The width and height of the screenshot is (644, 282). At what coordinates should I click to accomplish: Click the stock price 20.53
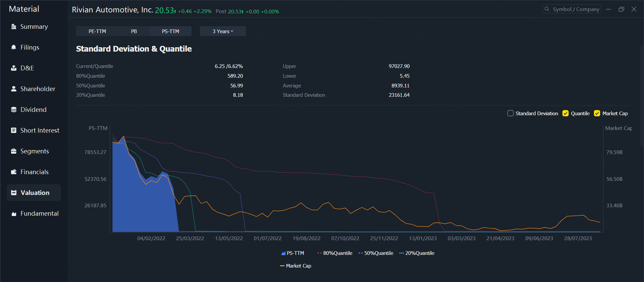coord(164,10)
